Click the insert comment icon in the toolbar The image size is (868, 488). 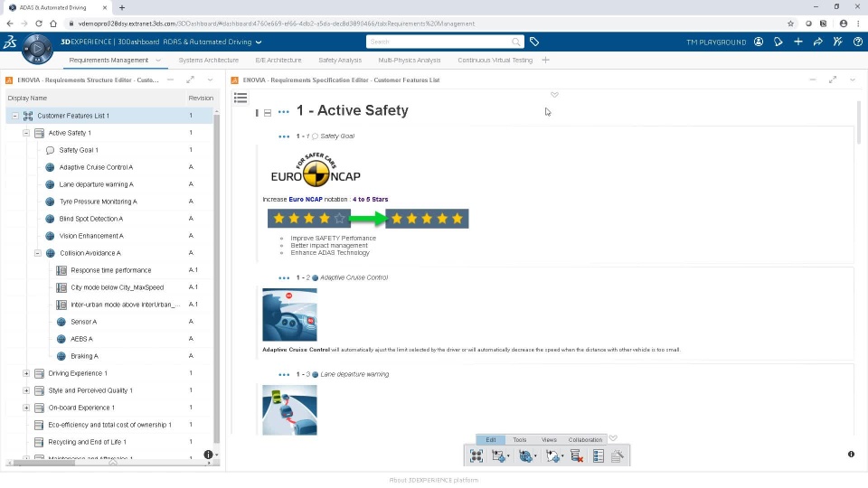tap(552, 455)
